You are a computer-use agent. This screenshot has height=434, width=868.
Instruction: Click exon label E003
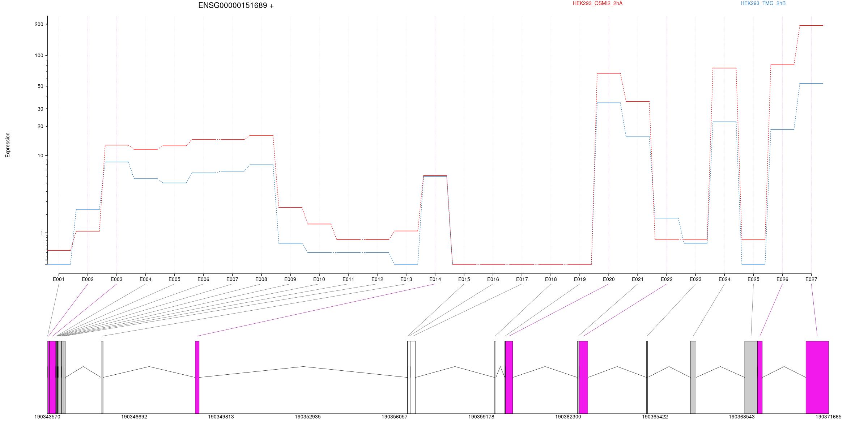pyautogui.click(x=116, y=279)
